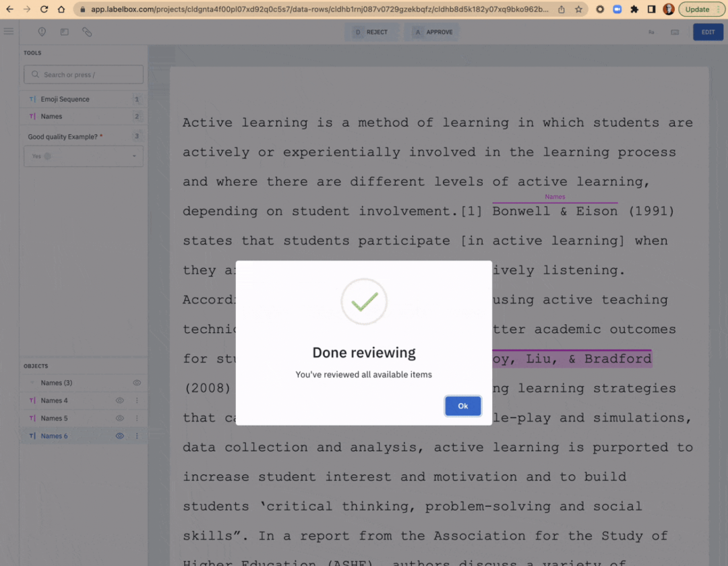Toggle visibility of Names (3) group
The width and height of the screenshot is (728, 566).
click(x=137, y=383)
